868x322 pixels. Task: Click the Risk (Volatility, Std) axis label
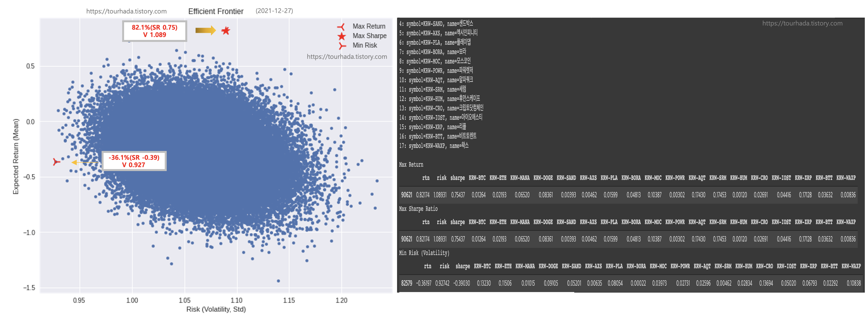coord(216,309)
